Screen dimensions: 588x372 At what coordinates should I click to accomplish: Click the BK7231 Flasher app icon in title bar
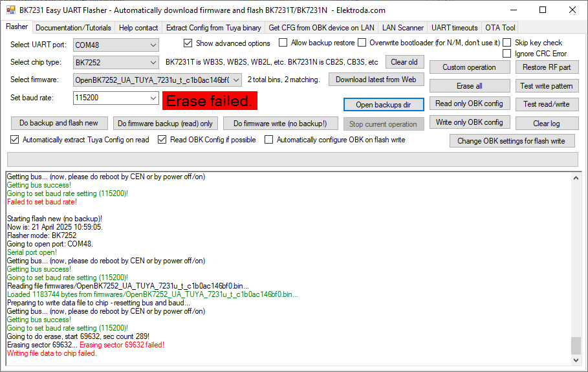pos(11,10)
